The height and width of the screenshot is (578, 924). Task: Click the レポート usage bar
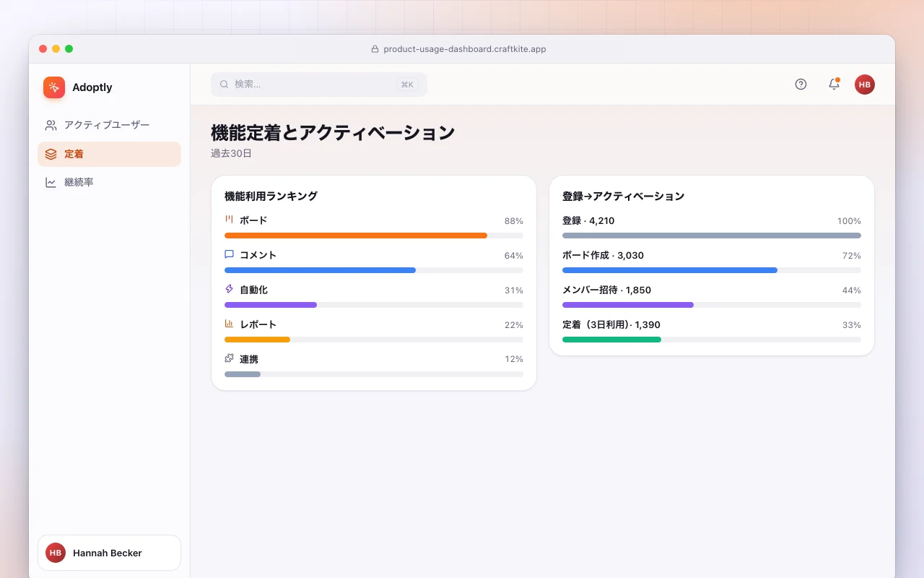(257, 340)
